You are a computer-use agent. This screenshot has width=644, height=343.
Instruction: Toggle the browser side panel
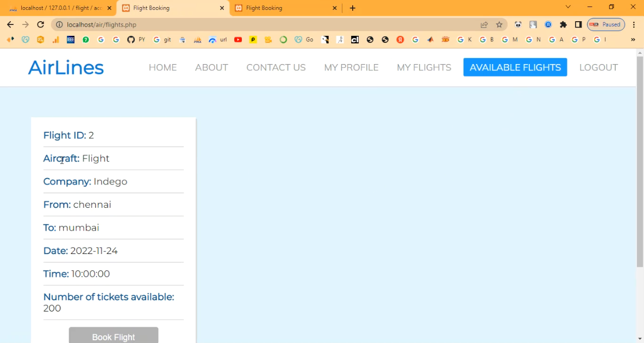pos(578,24)
